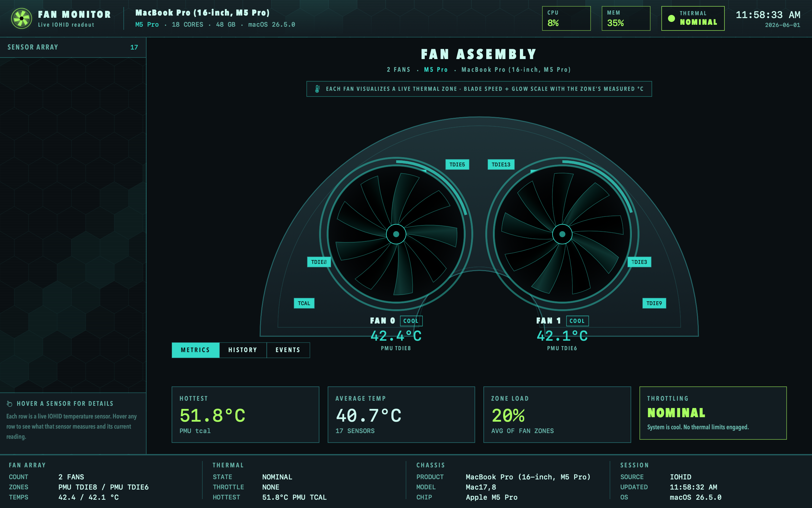Click the 42.4°C Fan 0 temperature reading
The width and height of the screenshot is (812, 508).
[x=396, y=336]
